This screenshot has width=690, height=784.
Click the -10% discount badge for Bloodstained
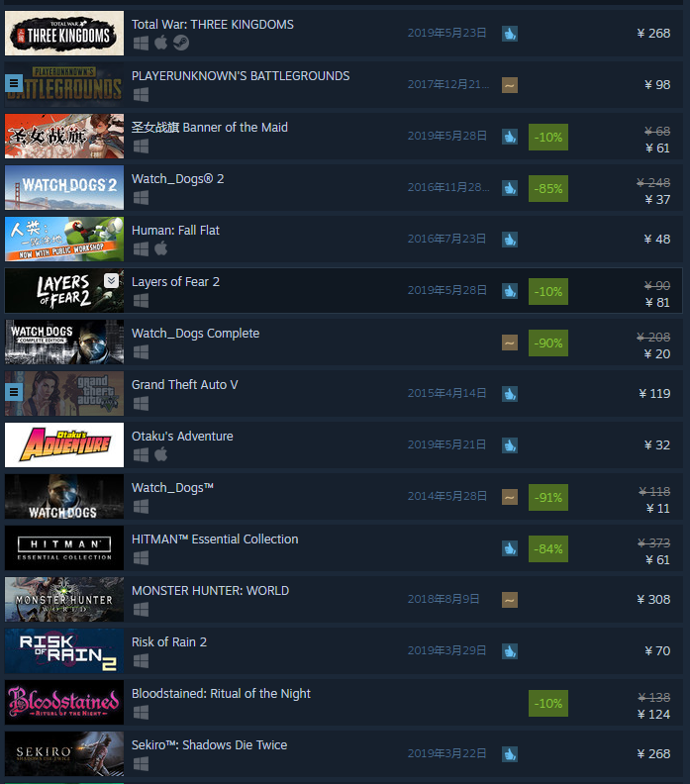coord(548,704)
